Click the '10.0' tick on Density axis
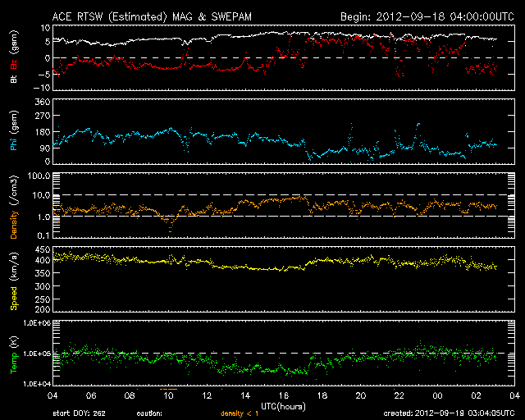The image size is (525, 420). coord(41,195)
